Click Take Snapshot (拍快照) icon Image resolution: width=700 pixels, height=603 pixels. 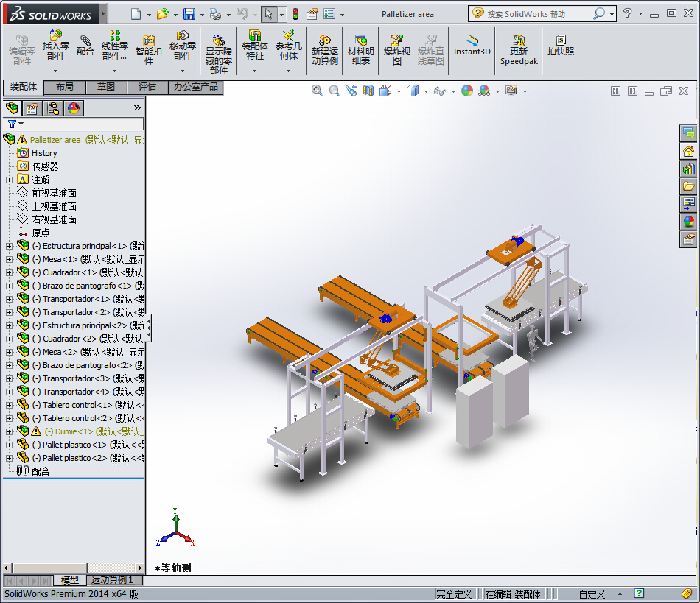pyautogui.click(x=561, y=46)
